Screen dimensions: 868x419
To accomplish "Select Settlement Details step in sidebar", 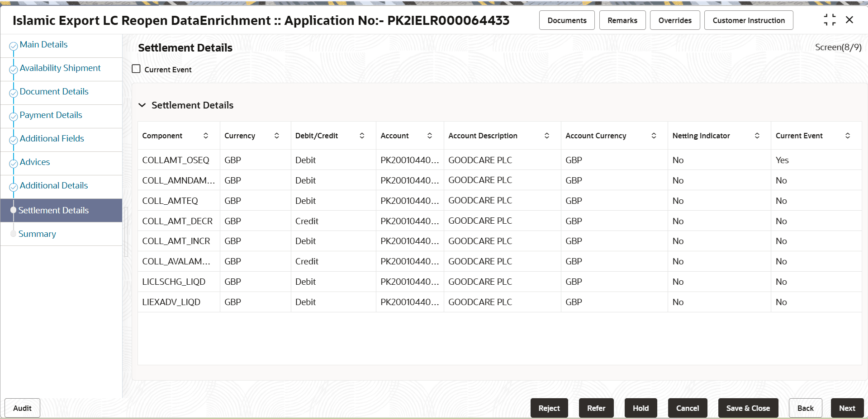I will [x=61, y=210].
